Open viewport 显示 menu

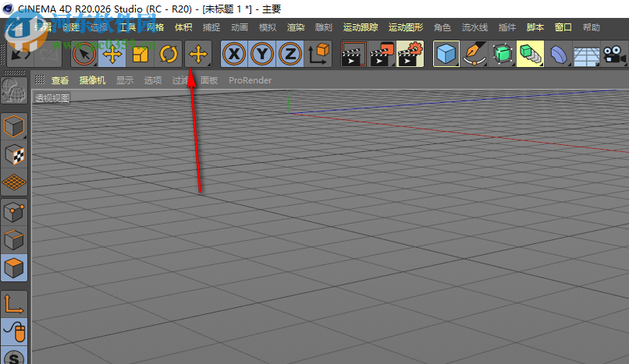tap(125, 80)
